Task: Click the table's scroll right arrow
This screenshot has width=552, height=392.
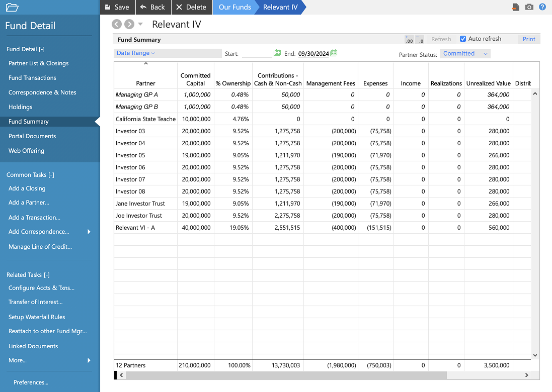Action: (527, 375)
